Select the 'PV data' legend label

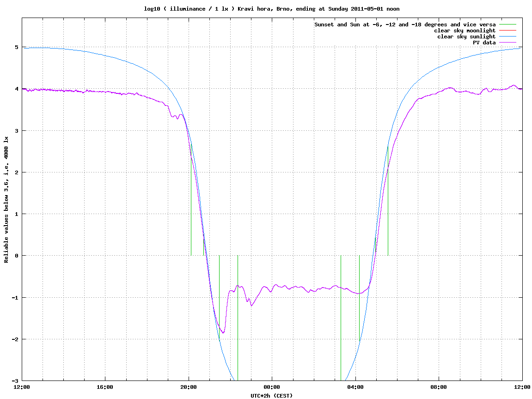pyautogui.click(x=484, y=43)
